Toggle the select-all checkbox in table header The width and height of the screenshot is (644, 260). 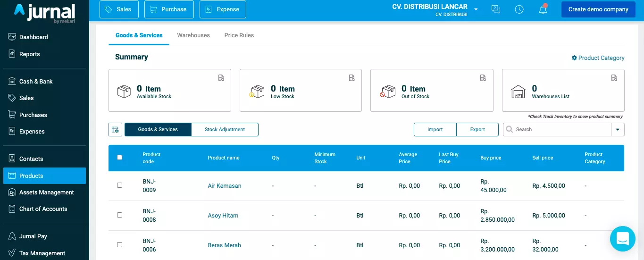tap(119, 158)
